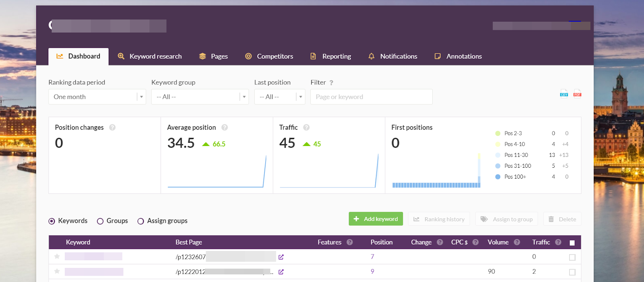Viewport: 644px width, 282px height.
Task: Click the Page or keyword filter field
Action: tap(371, 97)
